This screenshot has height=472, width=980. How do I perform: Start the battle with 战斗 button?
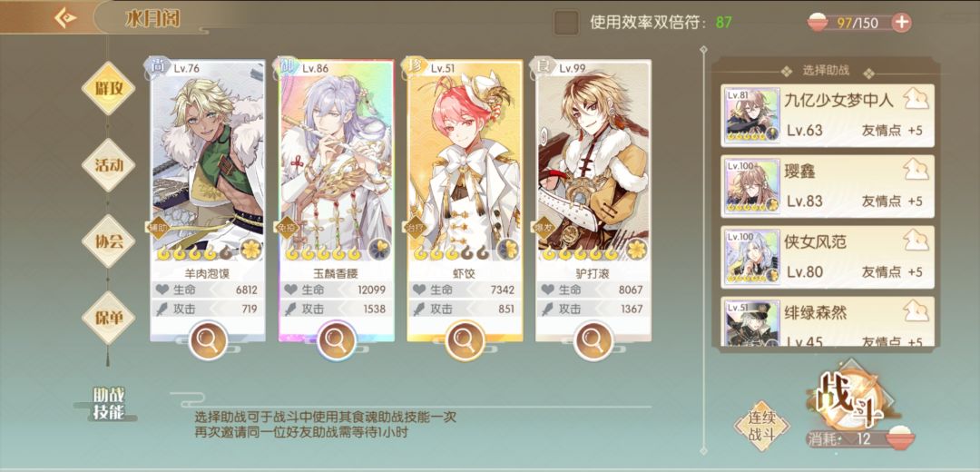coord(849,398)
